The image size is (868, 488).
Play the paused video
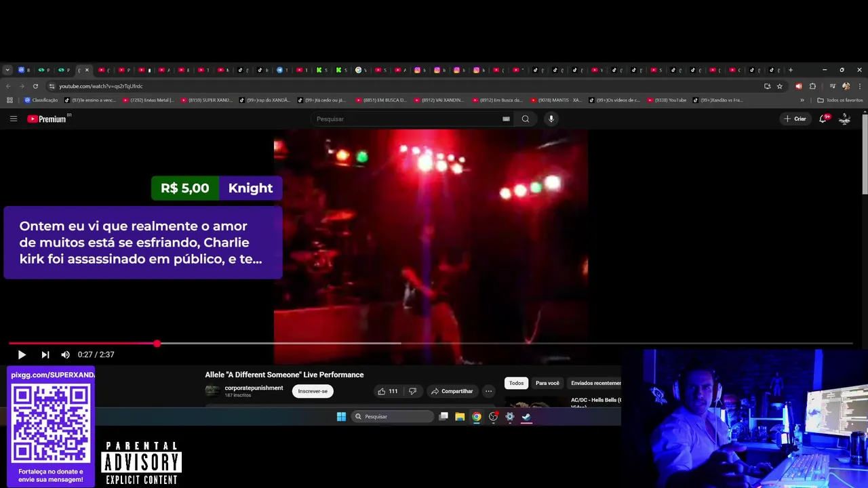coord(22,354)
